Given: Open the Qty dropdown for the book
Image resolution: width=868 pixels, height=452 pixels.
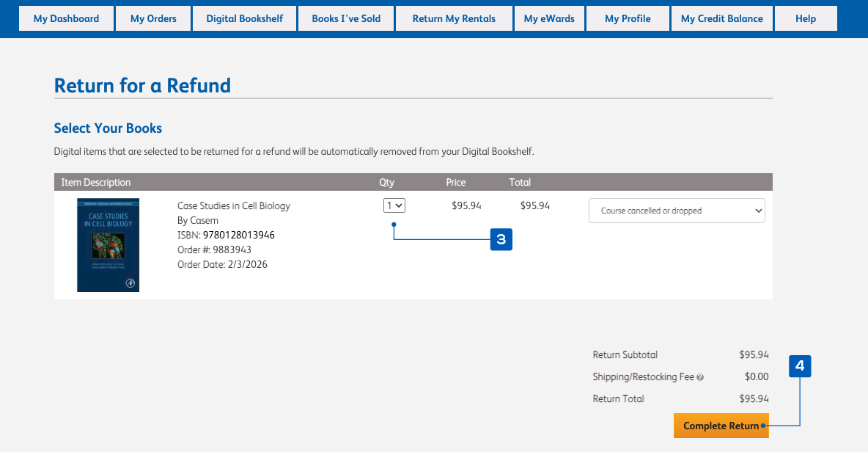Looking at the screenshot, I should tap(394, 206).
